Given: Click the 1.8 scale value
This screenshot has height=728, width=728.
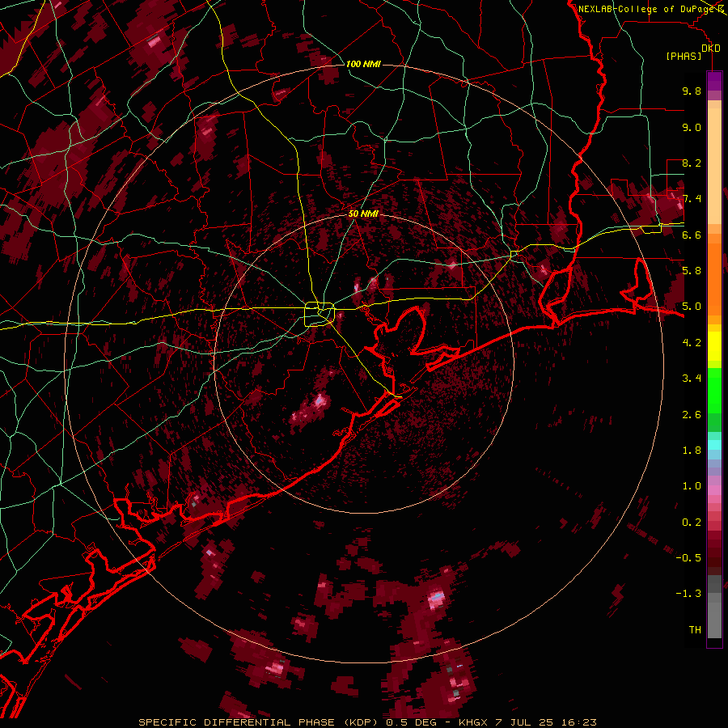Looking at the screenshot, I should click(692, 451).
